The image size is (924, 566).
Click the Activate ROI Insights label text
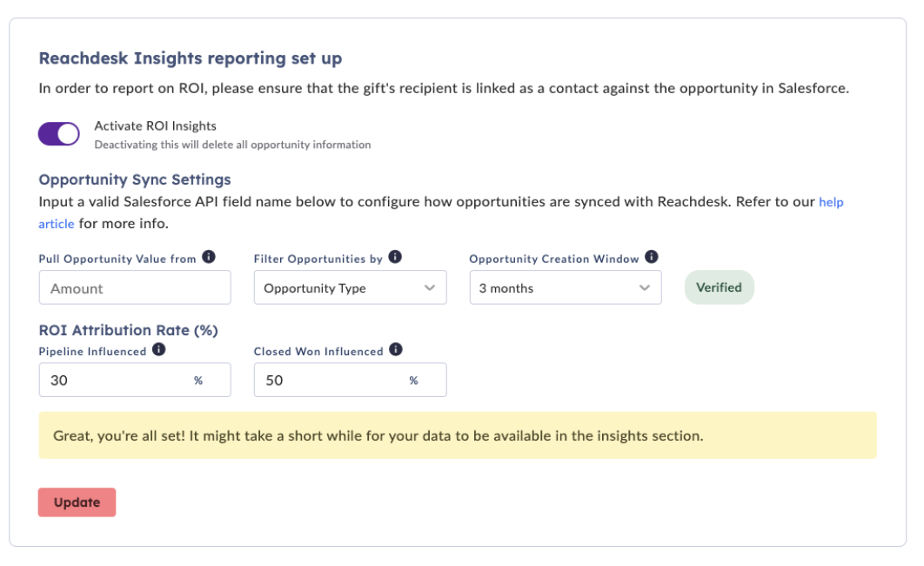tap(155, 126)
